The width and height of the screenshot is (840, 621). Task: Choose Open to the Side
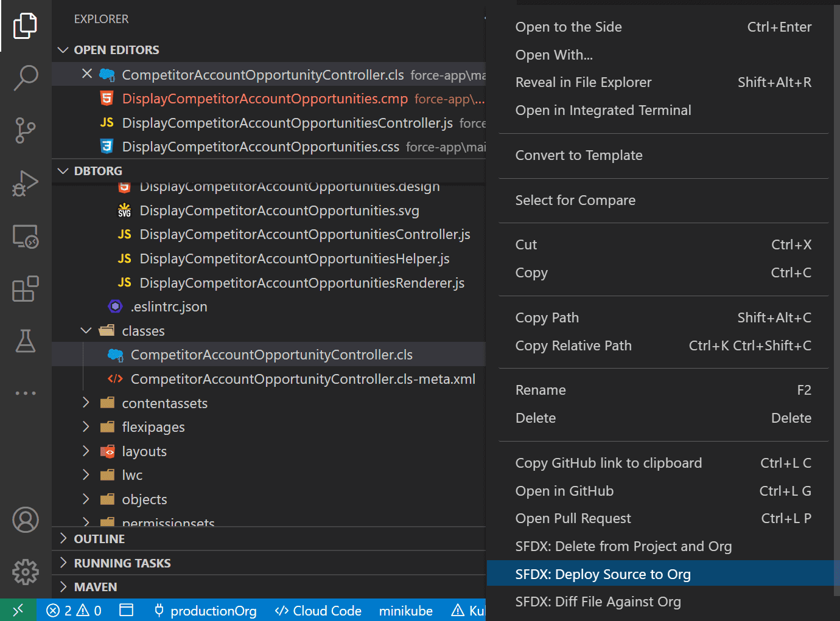click(663, 27)
